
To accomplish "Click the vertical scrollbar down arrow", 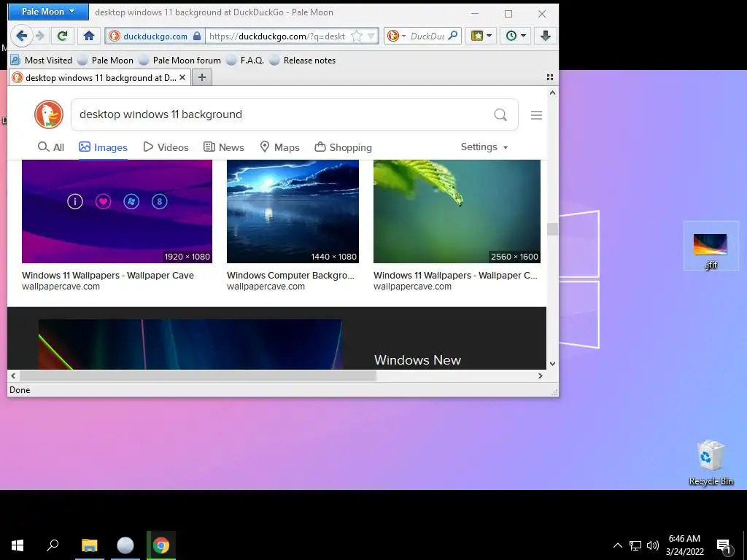I will click(x=552, y=364).
